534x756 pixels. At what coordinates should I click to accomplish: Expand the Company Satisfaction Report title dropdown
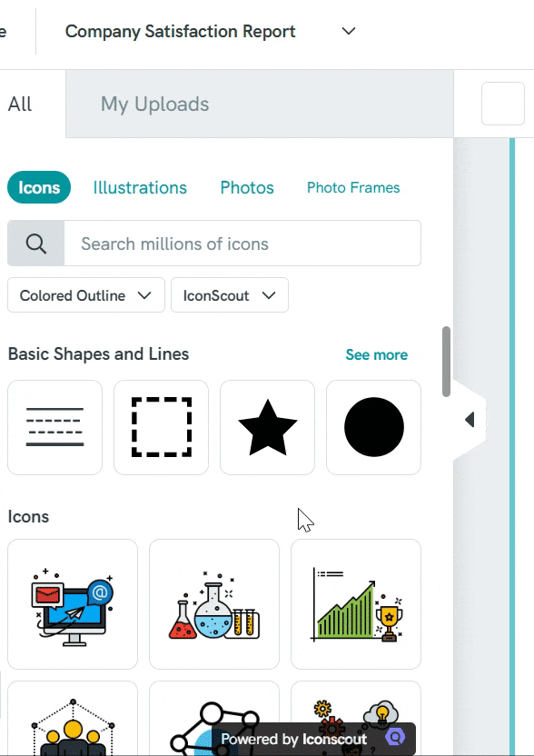pos(348,31)
